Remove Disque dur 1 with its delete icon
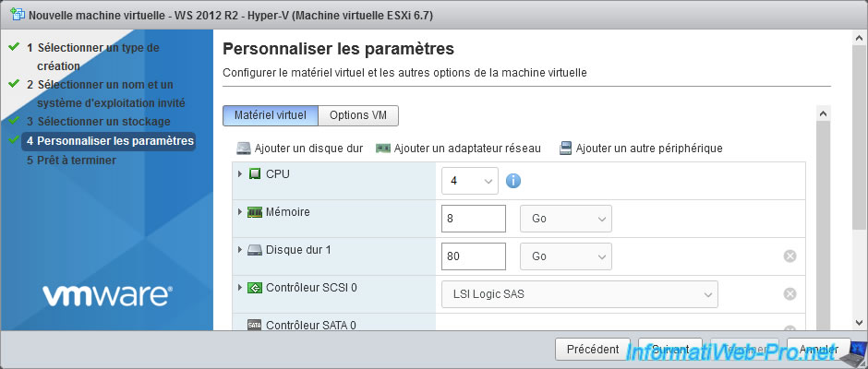 [790, 256]
